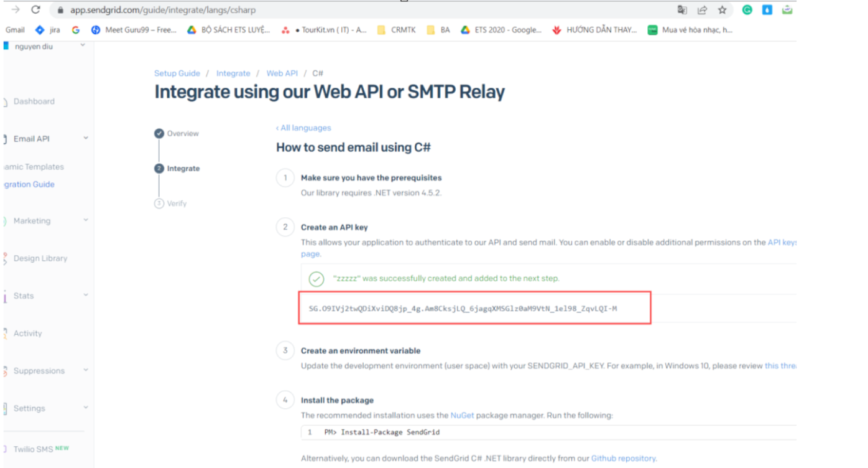Select the Verify step
The width and height of the screenshot is (868, 468).
pyautogui.click(x=170, y=204)
